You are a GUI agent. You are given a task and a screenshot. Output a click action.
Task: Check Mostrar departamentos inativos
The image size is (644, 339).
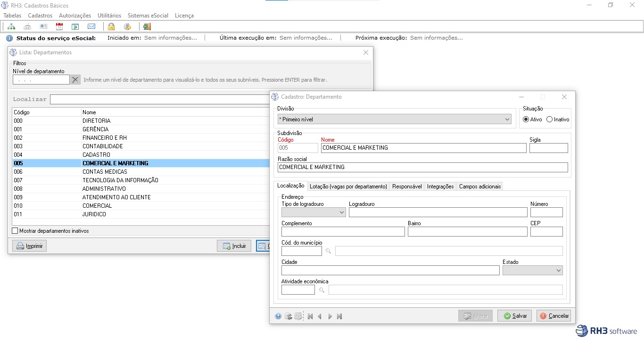(x=15, y=231)
